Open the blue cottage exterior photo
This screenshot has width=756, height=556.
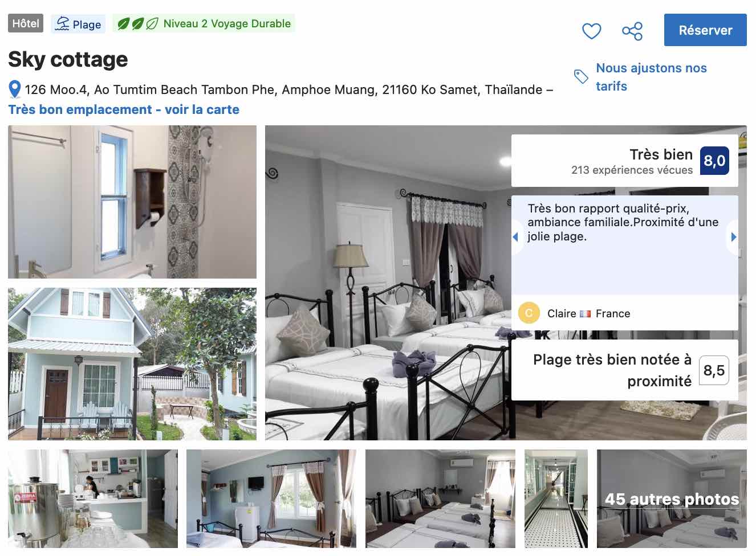[x=132, y=364]
